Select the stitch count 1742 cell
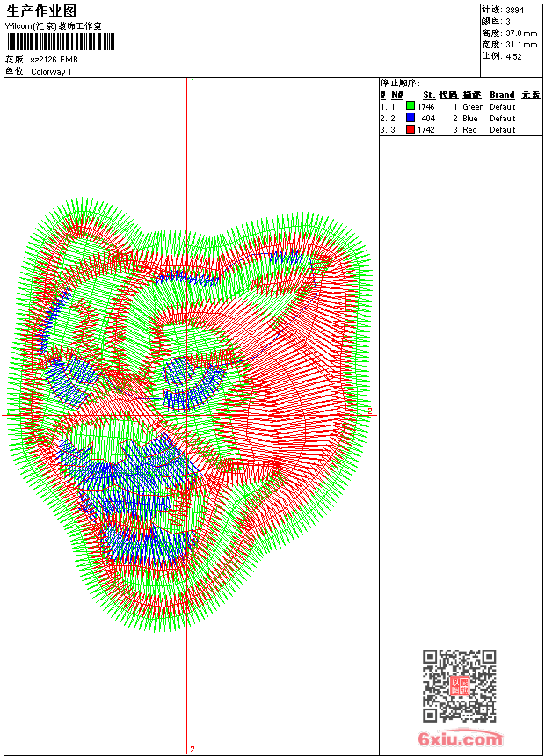 point(425,130)
